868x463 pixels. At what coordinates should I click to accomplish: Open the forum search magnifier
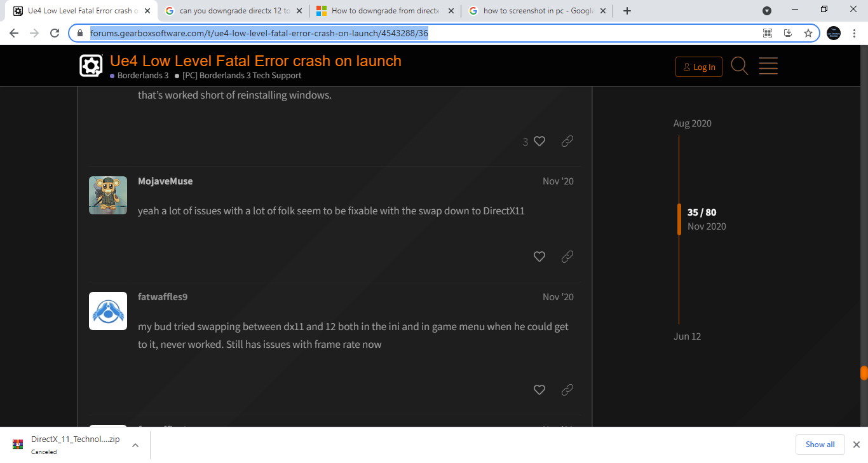(x=739, y=66)
